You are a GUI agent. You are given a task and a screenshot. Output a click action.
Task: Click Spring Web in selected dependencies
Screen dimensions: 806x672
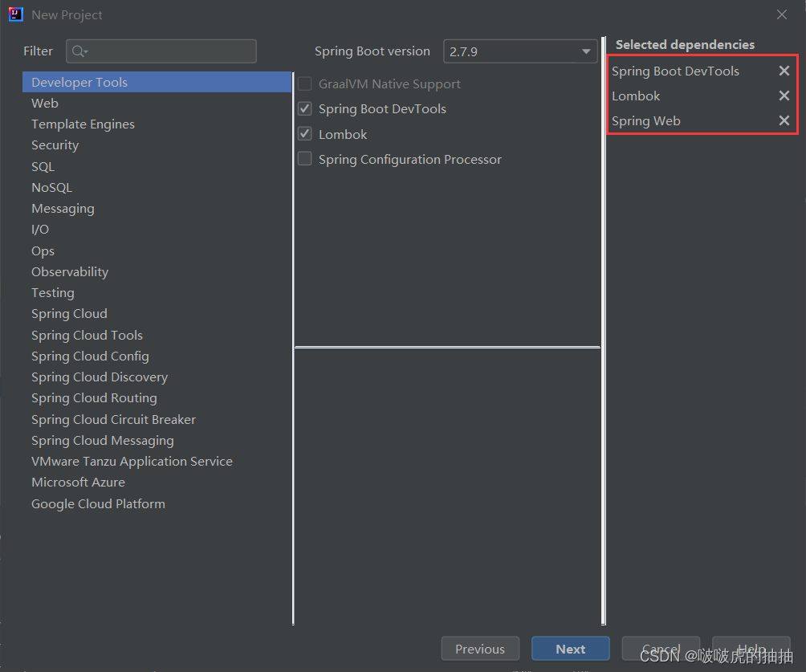tap(645, 120)
